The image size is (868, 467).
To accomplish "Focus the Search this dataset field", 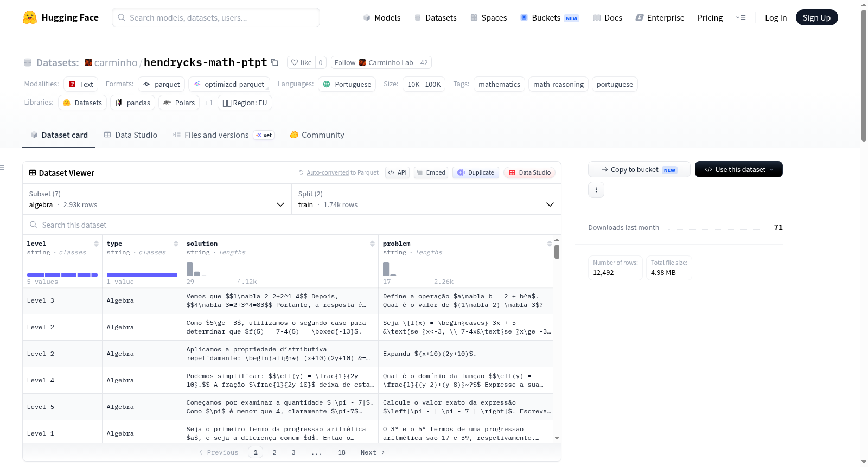I will [292, 225].
